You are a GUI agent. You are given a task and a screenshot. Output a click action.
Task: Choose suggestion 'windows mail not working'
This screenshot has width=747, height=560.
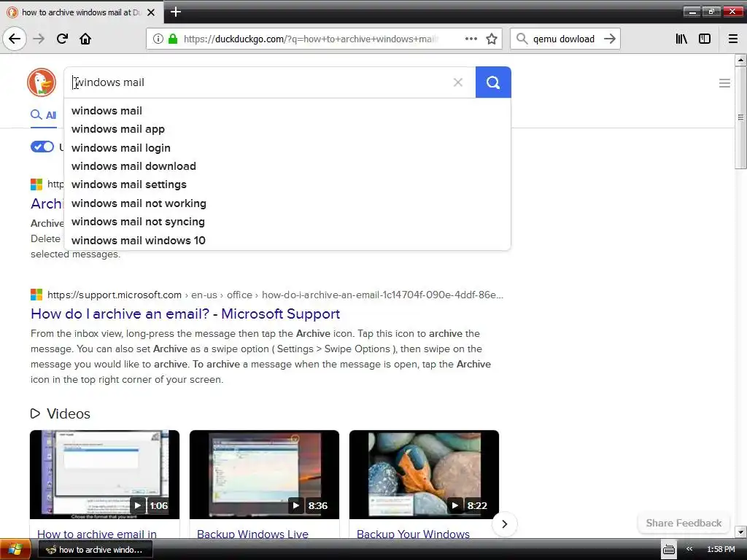287,203
